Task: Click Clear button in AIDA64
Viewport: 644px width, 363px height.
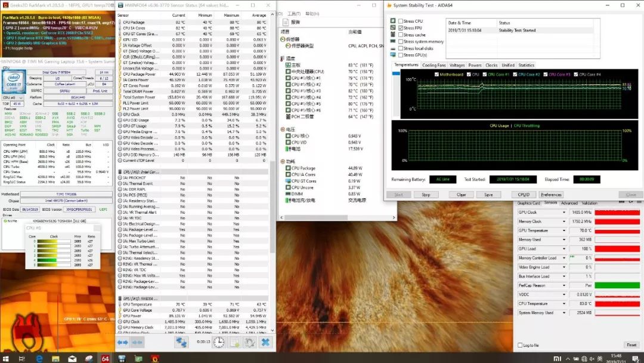Action: tap(461, 195)
